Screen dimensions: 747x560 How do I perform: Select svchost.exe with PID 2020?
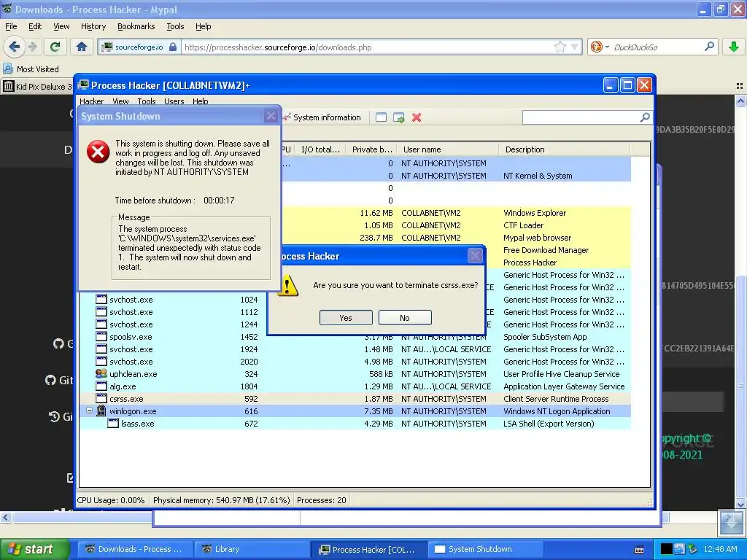[355, 362]
